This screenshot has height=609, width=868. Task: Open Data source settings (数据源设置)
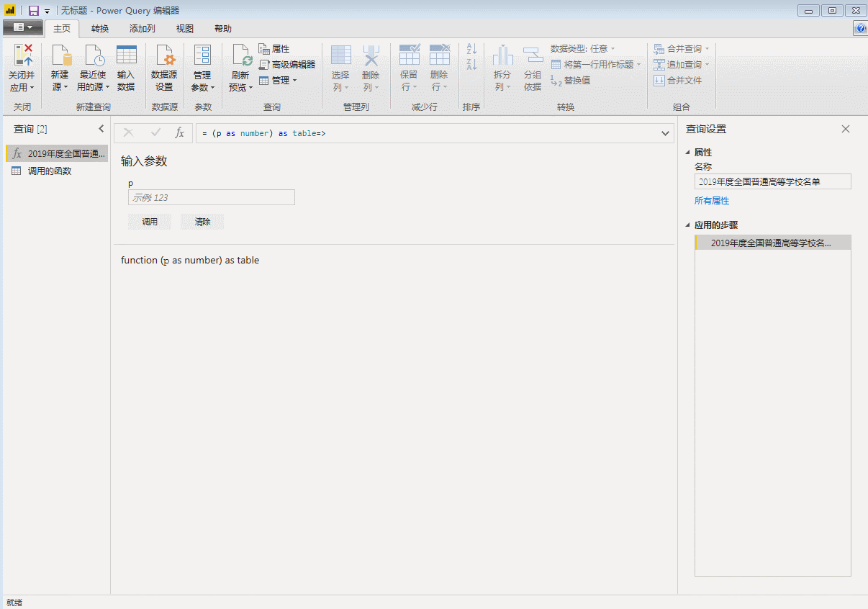tap(164, 68)
